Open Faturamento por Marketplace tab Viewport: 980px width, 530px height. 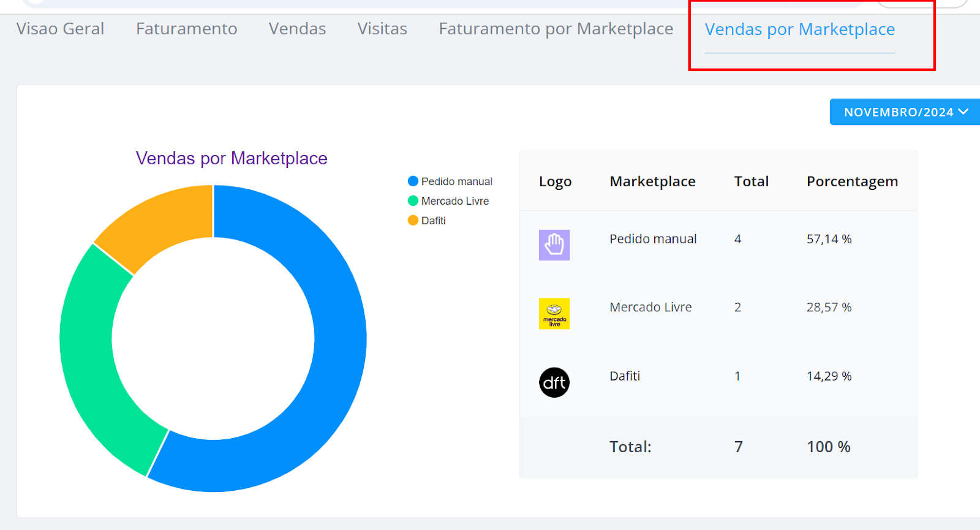(556, 29)
